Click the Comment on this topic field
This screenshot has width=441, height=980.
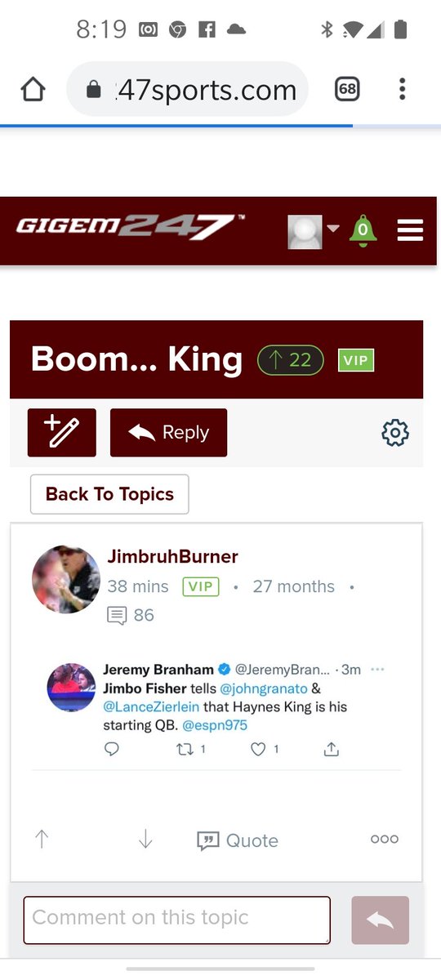click(177, 920)
